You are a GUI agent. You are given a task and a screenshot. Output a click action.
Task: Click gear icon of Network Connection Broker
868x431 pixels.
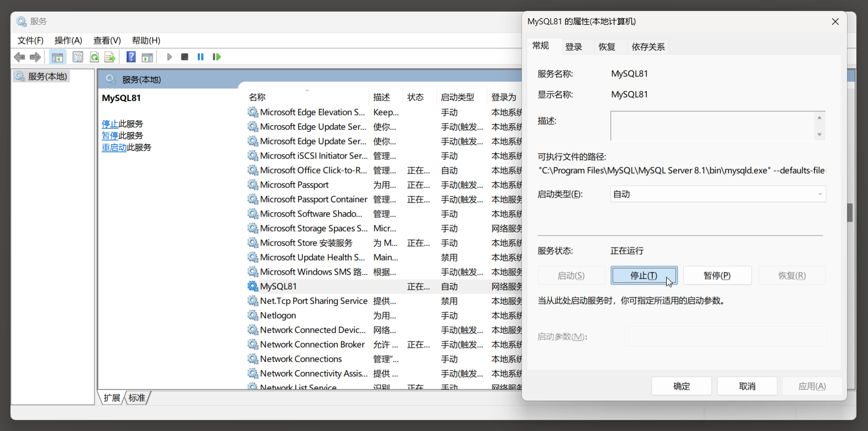pyautogui.click(x=253, y=344)
